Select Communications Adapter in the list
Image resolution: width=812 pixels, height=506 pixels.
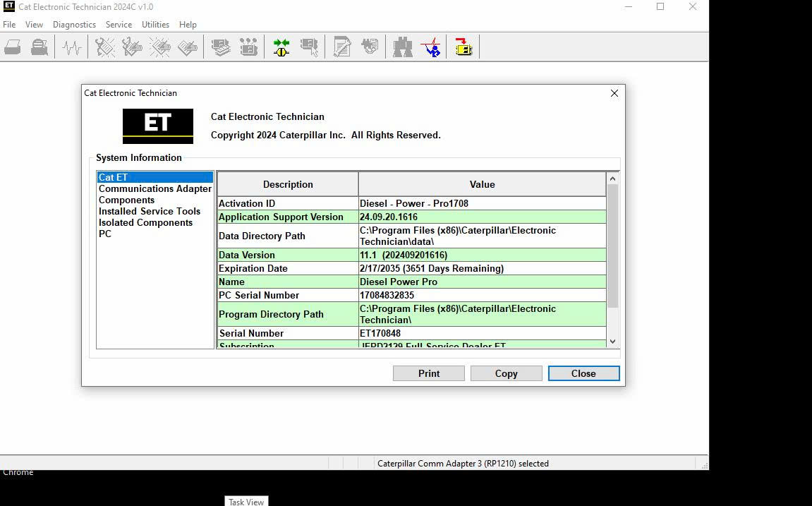click(x=154, y=188)
